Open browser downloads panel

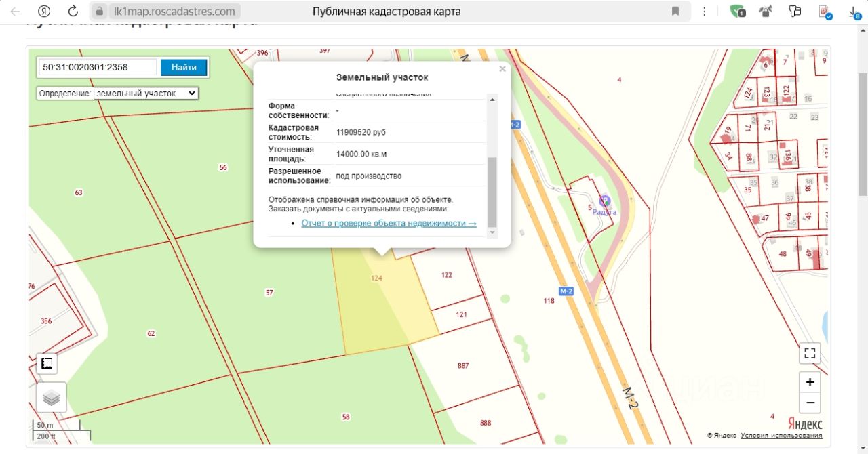[x=854, y=12]
